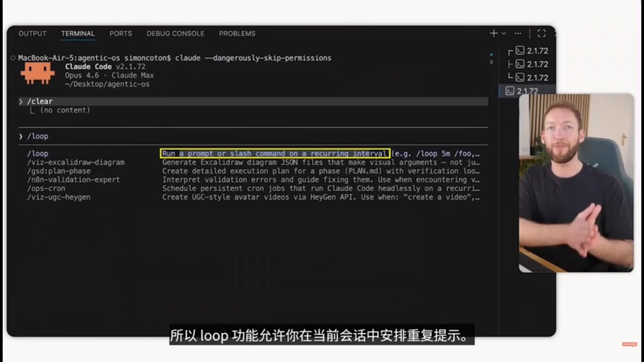Viewport: 644px width, 362px height.
Task: Click the 'Create detailed execution plan' description
Action: (321, 171)
